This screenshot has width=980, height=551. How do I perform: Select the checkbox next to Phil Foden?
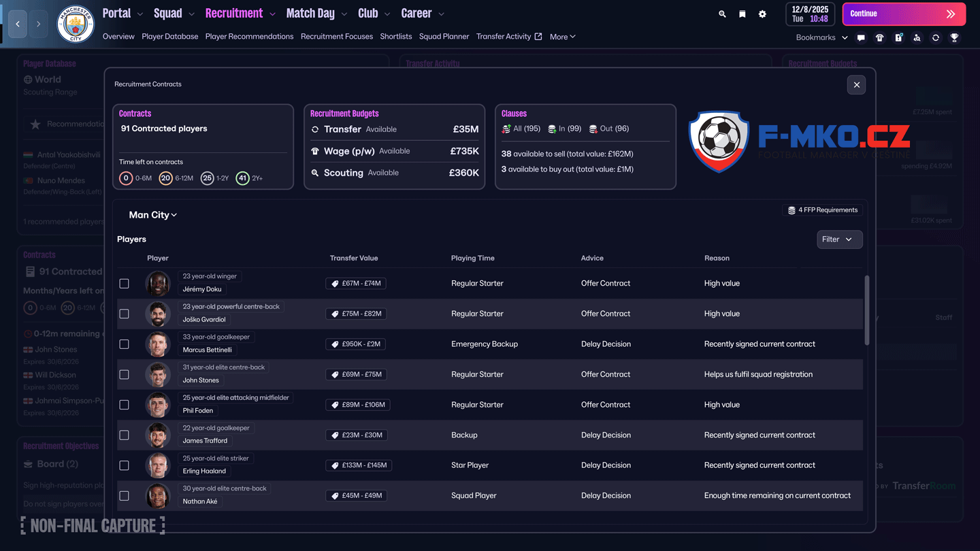click(x=124, y=405)
